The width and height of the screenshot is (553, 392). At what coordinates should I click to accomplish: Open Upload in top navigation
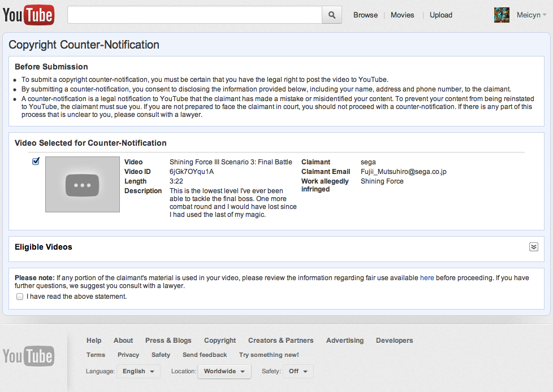(x=441, y=15)
